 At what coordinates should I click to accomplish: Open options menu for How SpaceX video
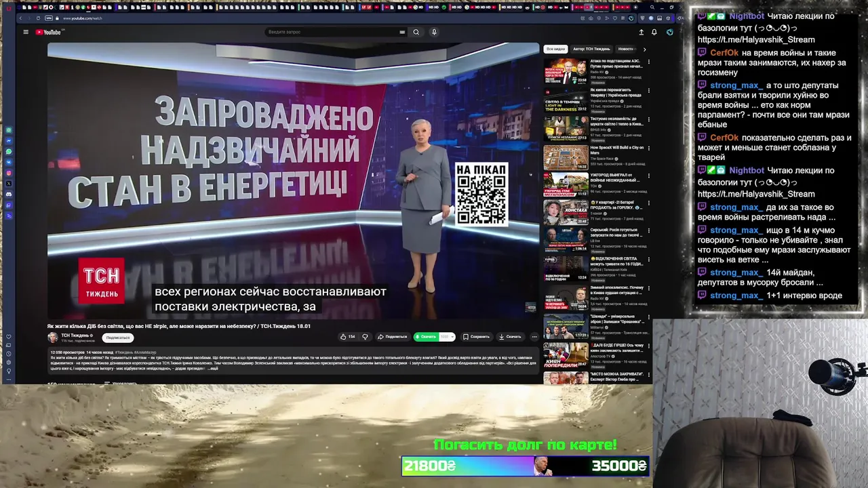coord(648,148)
